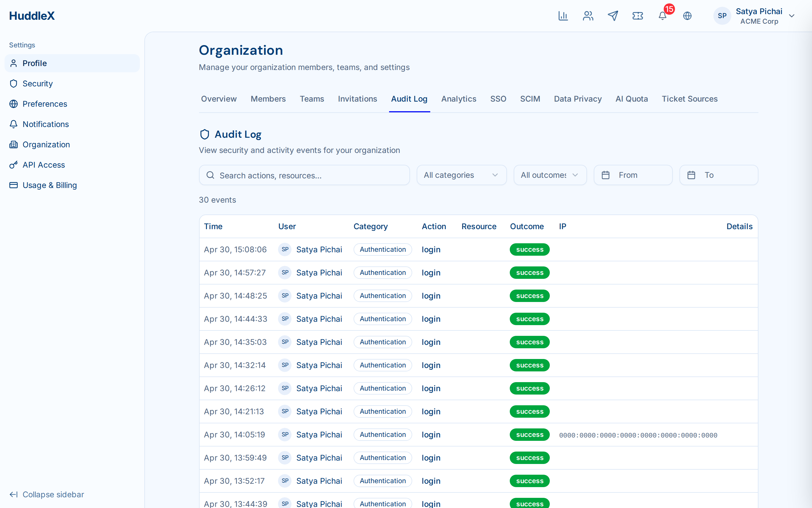Image resolution: width=812 pixels, height=508 pixels.
Task: Go to Security settings
Action: click(72, 84)
